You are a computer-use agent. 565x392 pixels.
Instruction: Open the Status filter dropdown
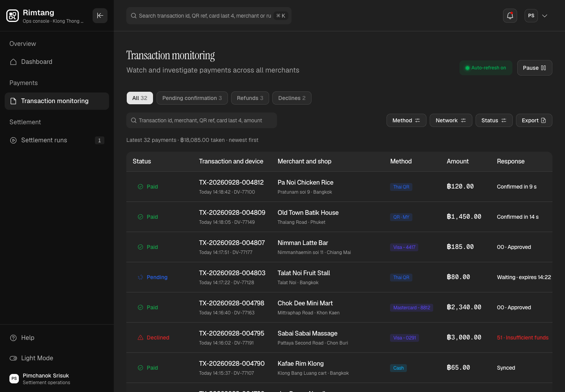[x=494, y=120]
